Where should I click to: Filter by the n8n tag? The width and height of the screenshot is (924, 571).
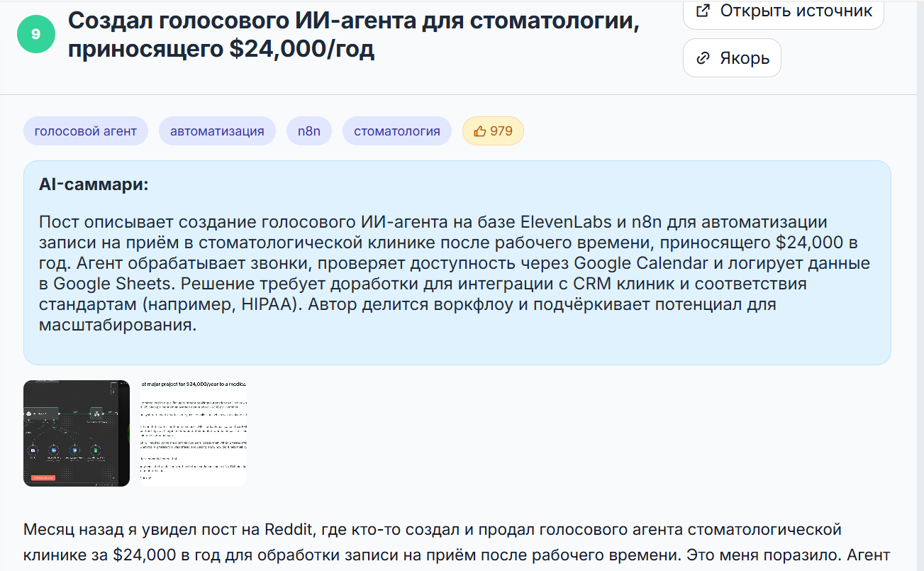(308, 131)
